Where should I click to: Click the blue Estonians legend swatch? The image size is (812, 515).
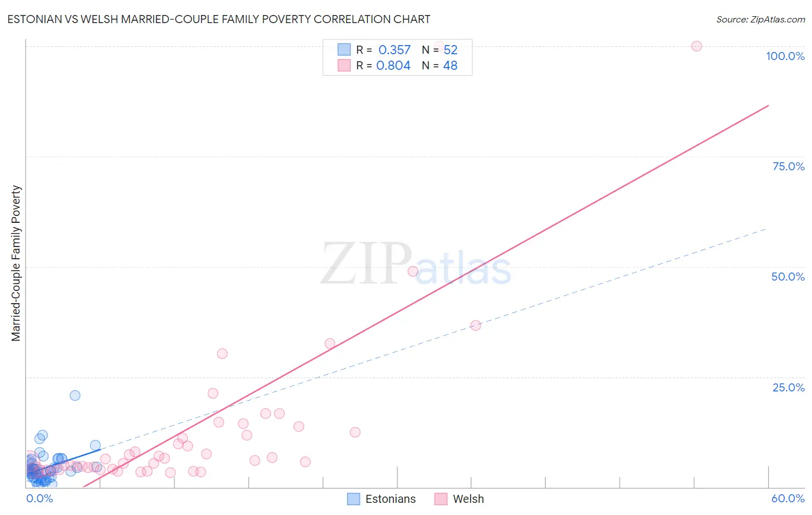coord(353,499)
